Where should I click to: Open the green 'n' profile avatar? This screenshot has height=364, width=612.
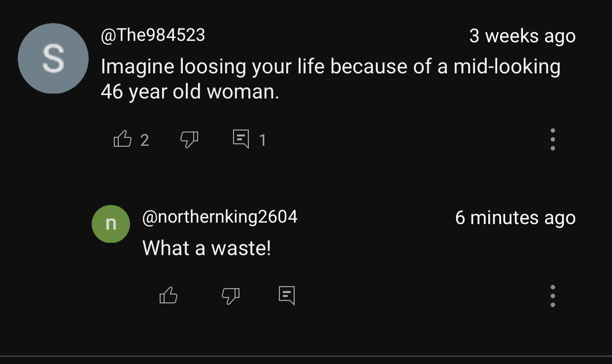click(x=111, y=224)
